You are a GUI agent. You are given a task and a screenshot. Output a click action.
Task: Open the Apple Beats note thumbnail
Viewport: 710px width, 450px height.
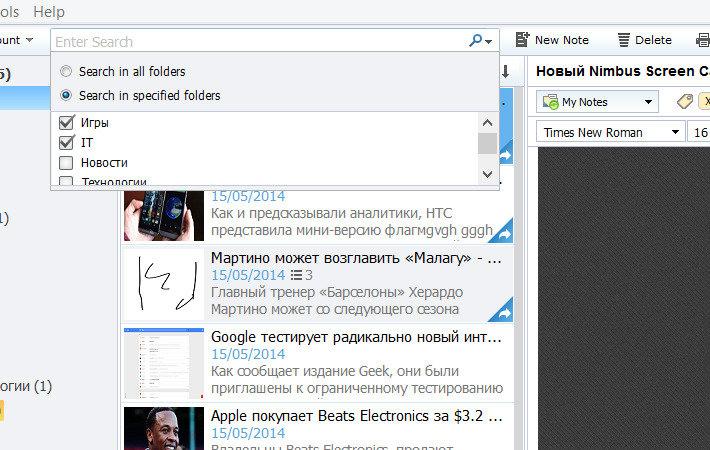point(164,428)
